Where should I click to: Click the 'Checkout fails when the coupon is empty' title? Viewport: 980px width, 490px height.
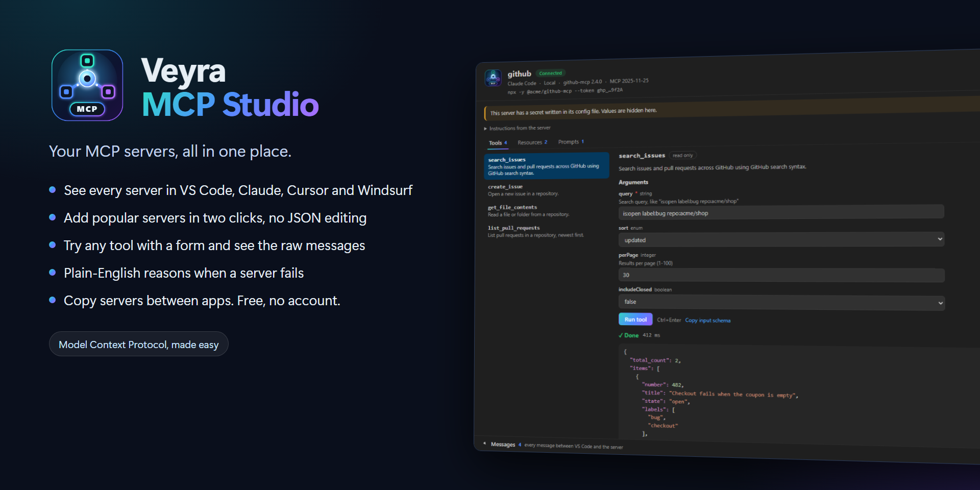click(733, 394)
